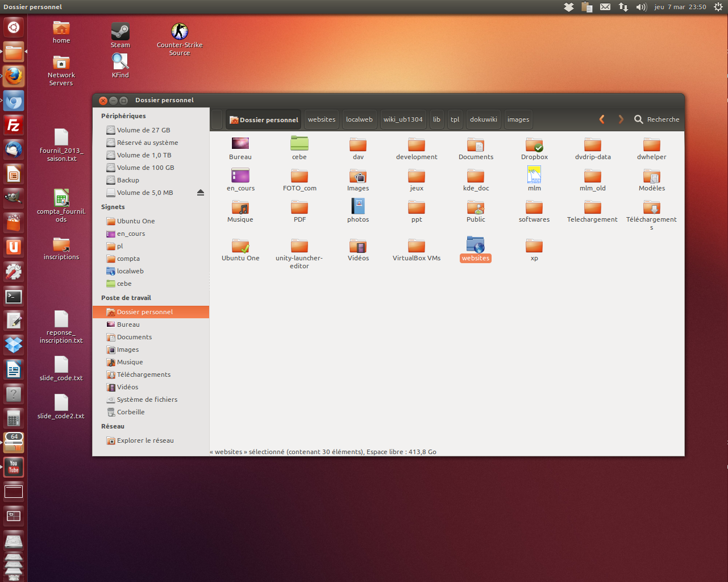The image size is (728, 582).
Task: Open the system power menu gear
Action: pyautogui.click(x=718, y=7)
